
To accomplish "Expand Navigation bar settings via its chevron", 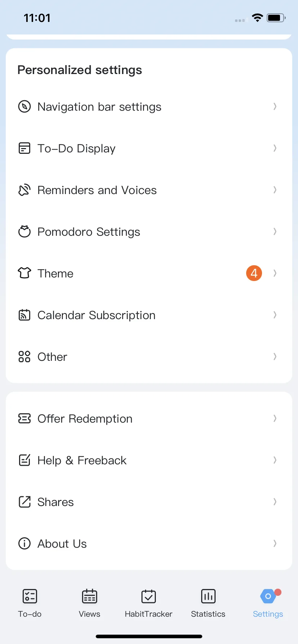I will tap(275, 106).
